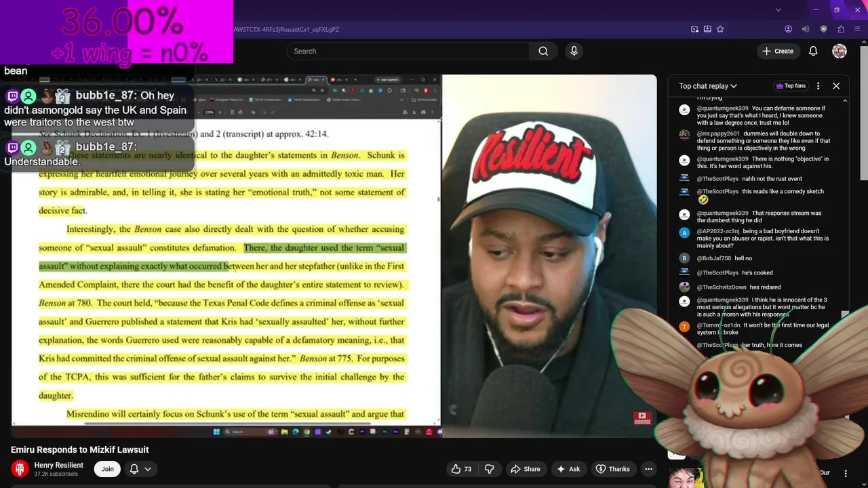Click chat message "this reads like a comedy sketch"
Image resolution: width=868 pixels, height=488 pixels.
coord(783,192)
